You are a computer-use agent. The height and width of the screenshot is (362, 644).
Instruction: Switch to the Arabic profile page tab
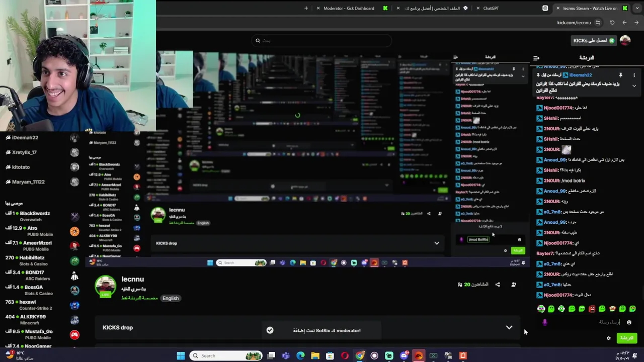[433, 8]
